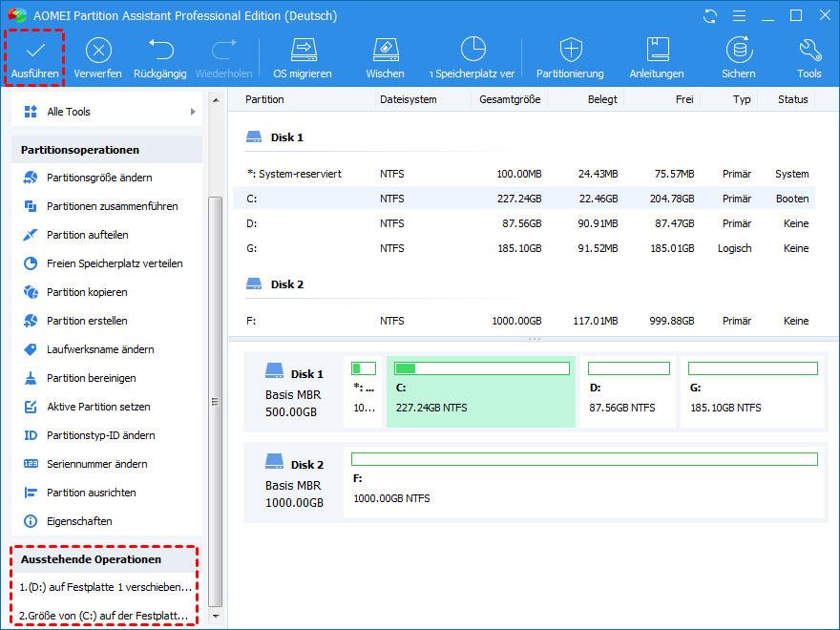Sort by the Frei column header
The image size is (840, 630).
tap(684, 99)
